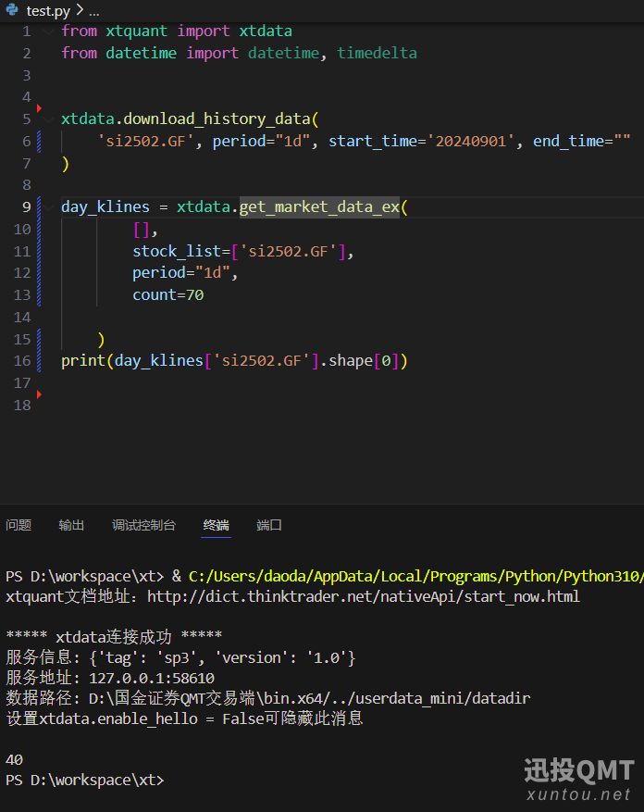Switch to the 输出 panel tab

tap(71, 525)
